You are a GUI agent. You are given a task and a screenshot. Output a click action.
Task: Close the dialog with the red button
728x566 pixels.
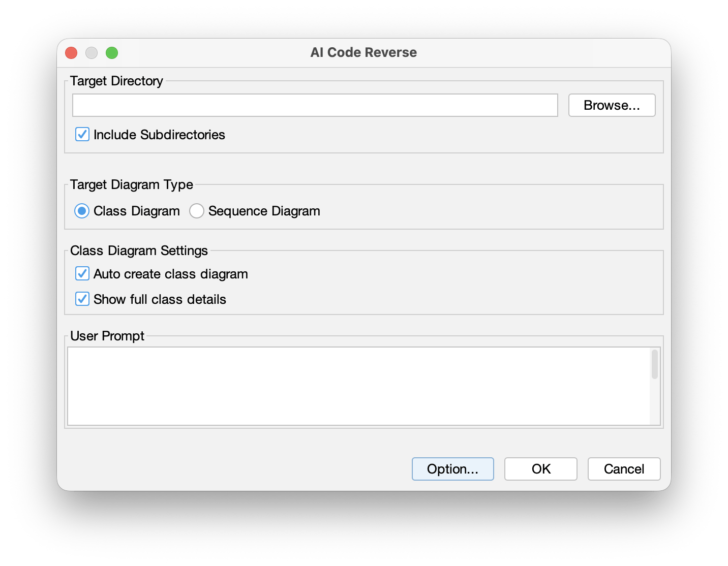71,52
